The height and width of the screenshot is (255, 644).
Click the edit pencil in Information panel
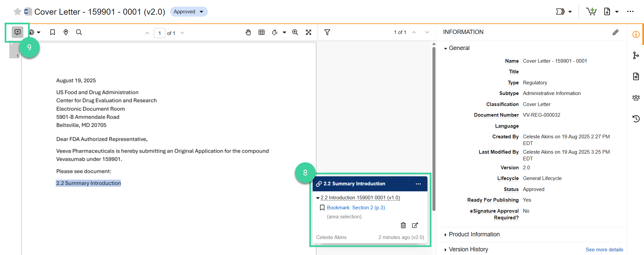616,32
